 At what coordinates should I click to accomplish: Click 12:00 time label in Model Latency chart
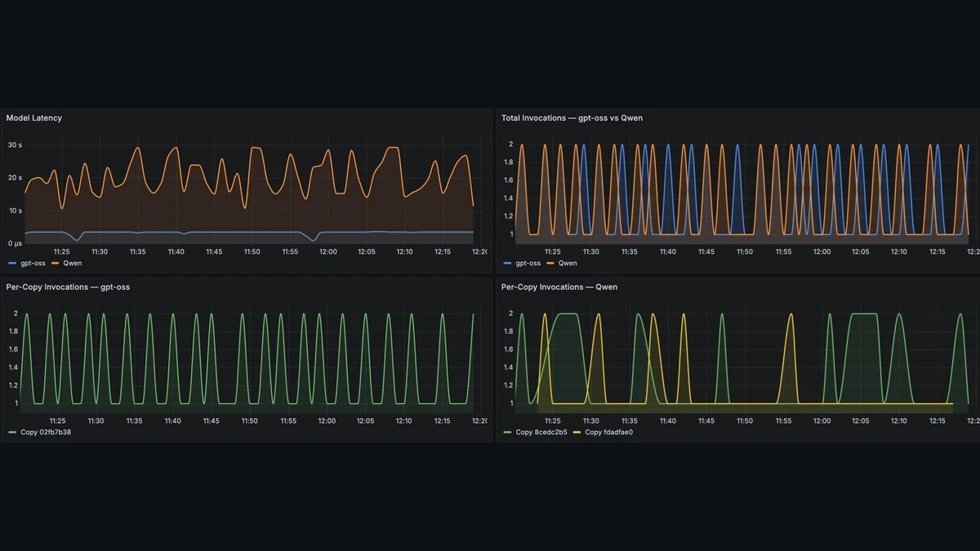click(327, 251)
